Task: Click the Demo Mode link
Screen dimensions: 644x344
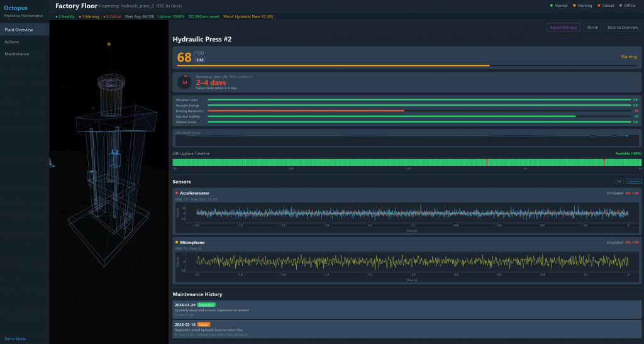Action: point(15,338)
